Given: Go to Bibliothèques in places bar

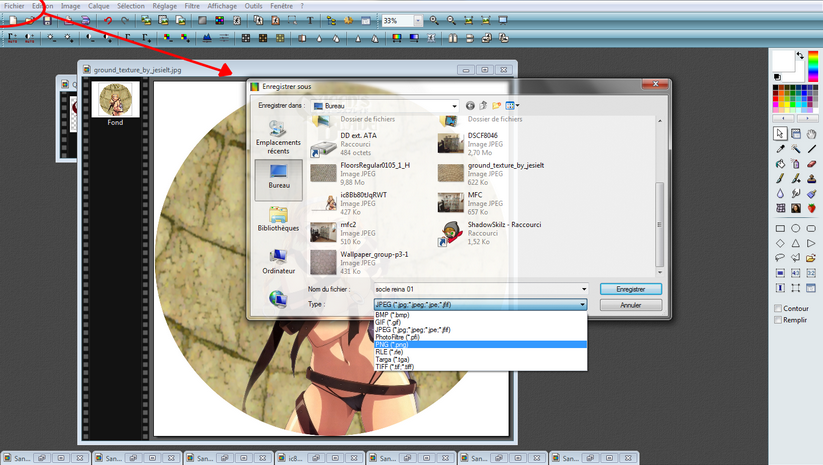Looking at the screenshot, I should pyautogui.click(x=278, y=219).
